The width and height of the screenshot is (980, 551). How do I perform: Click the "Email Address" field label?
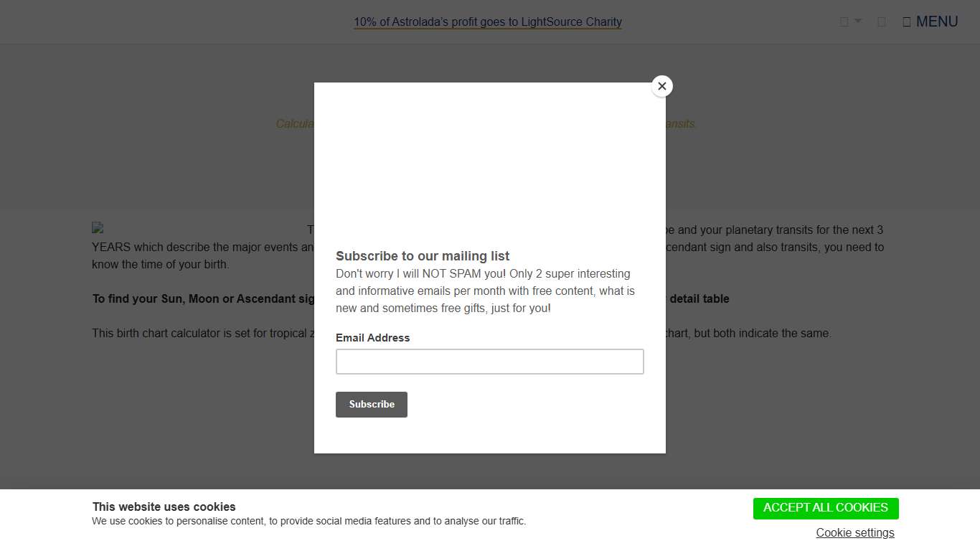[372, 338]
